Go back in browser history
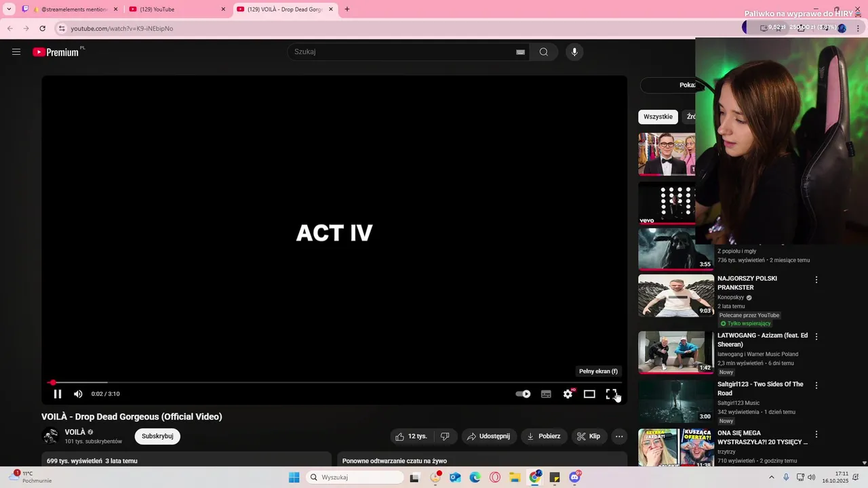This screenshot has width=868, height=488. tap(9, 28)
